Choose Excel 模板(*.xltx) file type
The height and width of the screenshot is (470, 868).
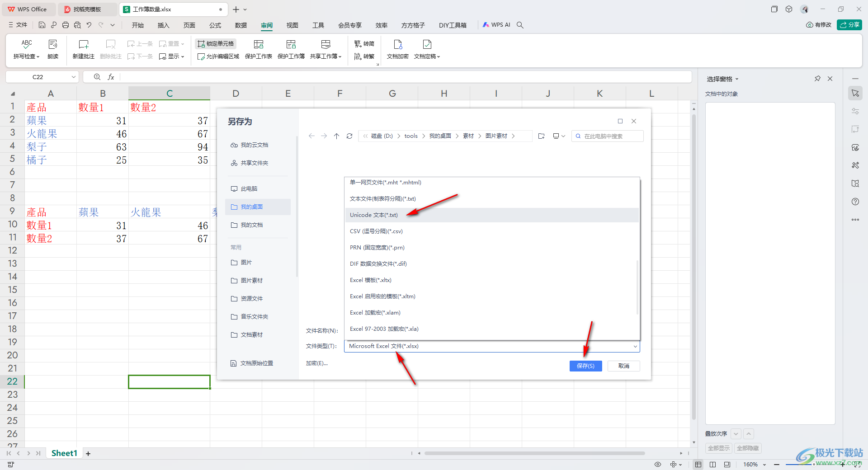click(x=492, y=280)
